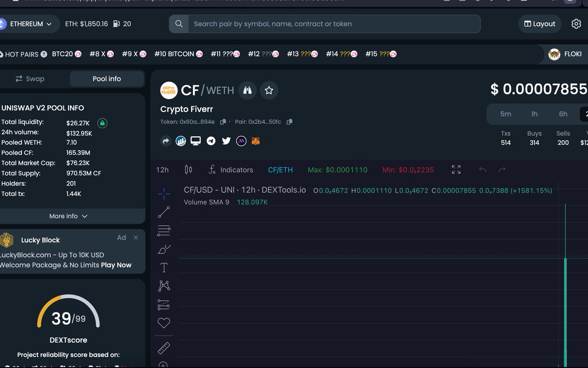
Task: Switch chart to CF/ETH pricing
Action: 280,170
